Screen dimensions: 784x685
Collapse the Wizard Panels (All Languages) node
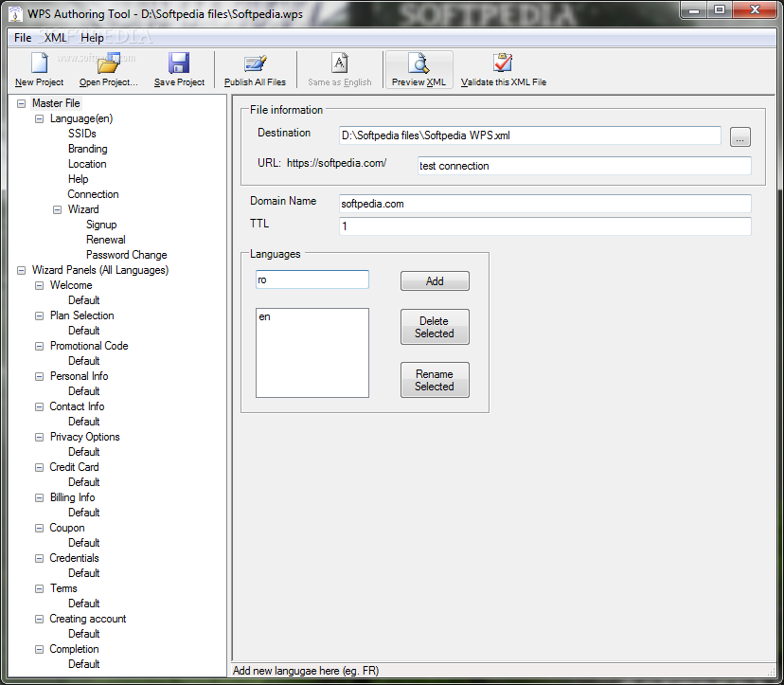click(x=21, y=270)
